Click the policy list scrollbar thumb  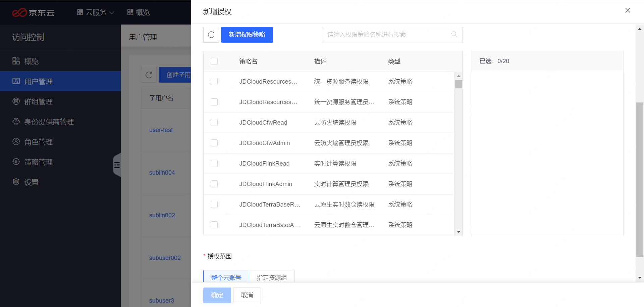pyautogui.click(x=459, y=84)
